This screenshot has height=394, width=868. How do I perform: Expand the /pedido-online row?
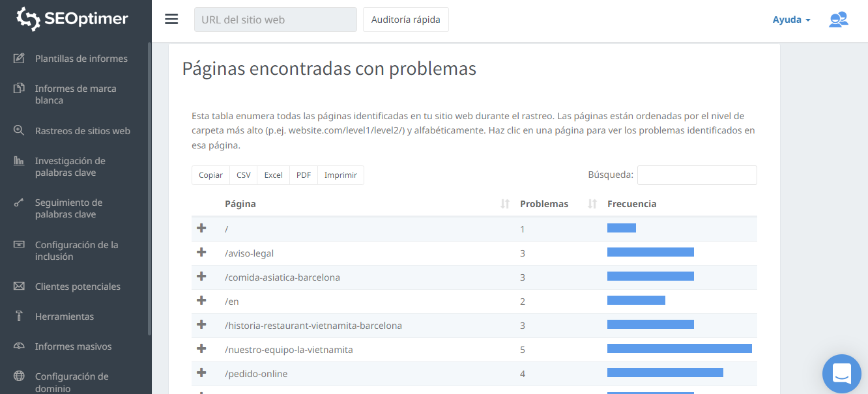(201, 373)
